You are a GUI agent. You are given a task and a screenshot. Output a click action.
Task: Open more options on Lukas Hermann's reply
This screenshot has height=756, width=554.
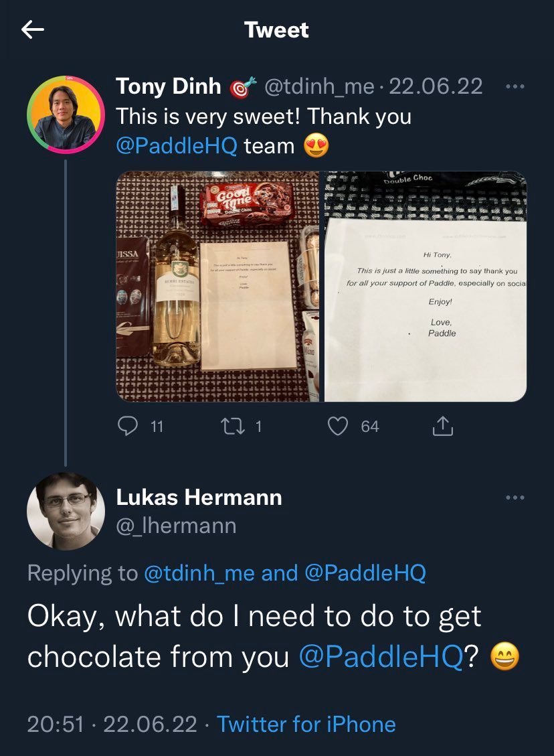click(515, 498)
